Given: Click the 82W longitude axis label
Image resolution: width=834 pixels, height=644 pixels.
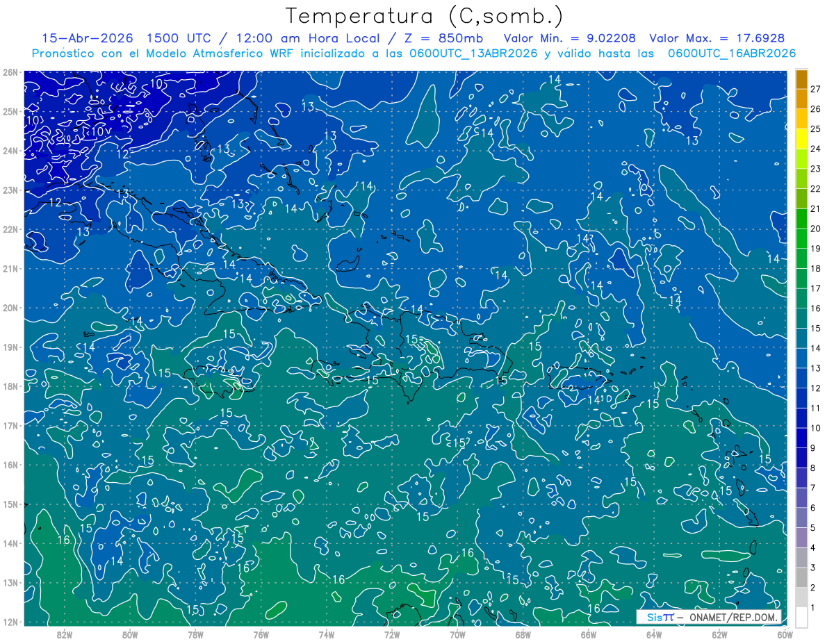Looking at the screenshot, I should 65,634.
